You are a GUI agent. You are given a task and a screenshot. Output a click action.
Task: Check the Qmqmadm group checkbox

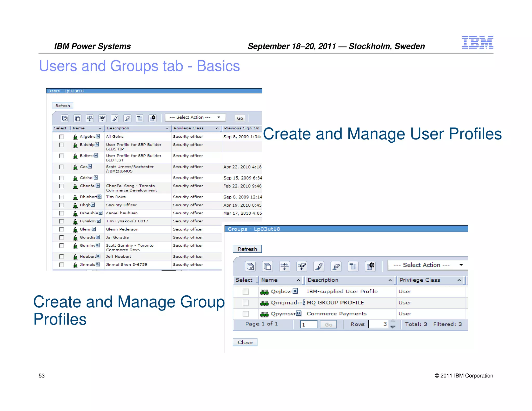pos(246,303)
